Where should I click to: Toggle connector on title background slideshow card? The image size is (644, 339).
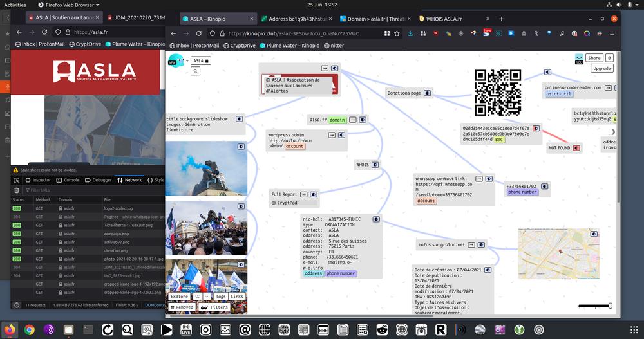point(240,119)
